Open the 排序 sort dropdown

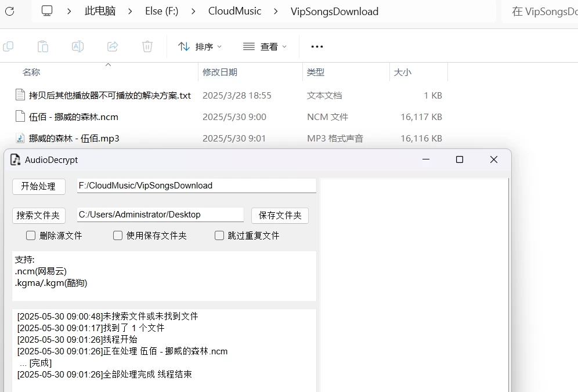click(200, 47)
